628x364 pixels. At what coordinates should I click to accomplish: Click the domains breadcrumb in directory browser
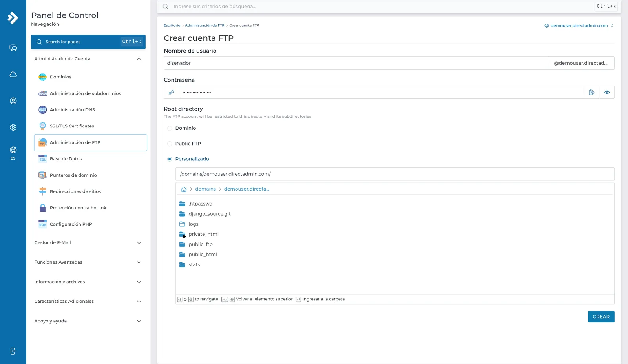(205, 189)
